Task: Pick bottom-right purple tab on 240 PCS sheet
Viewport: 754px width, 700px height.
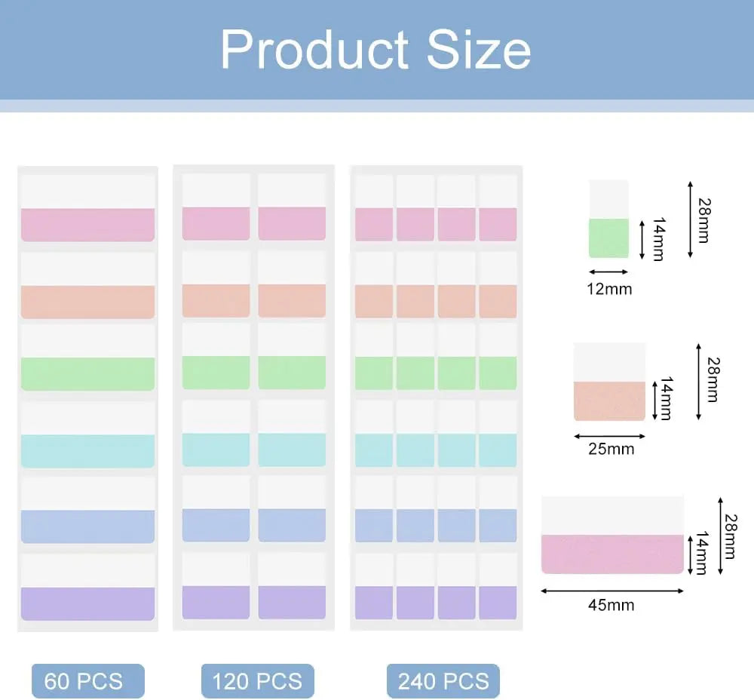Action: tap(498, 602)
